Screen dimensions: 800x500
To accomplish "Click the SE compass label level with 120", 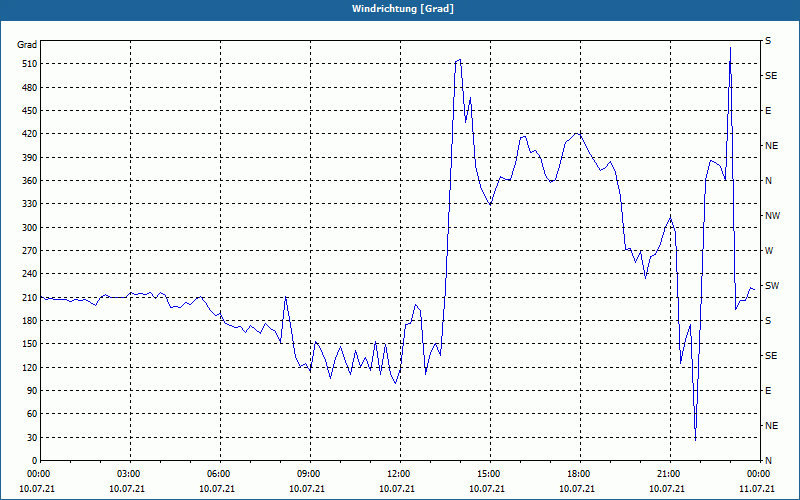I will [x=771, y=356].
